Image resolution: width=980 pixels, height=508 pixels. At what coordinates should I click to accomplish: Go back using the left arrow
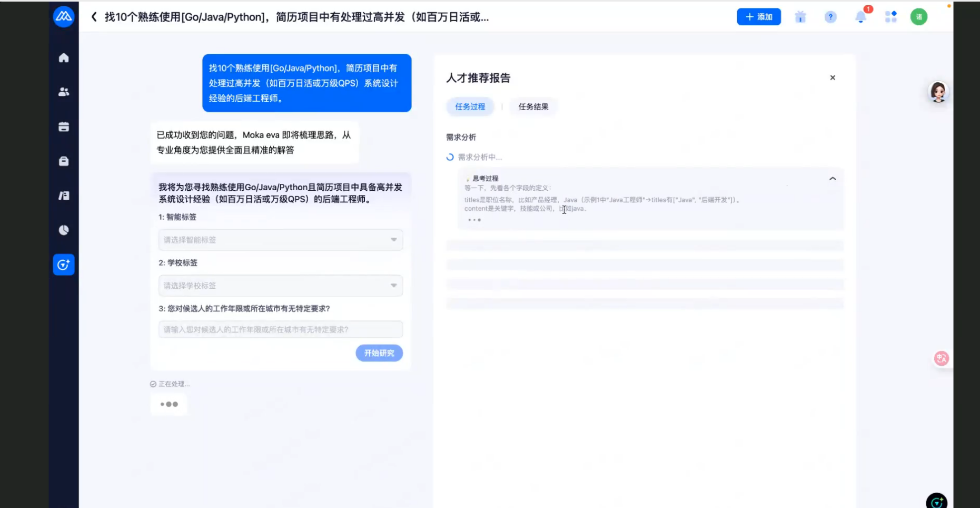click(x=94, y=17)
